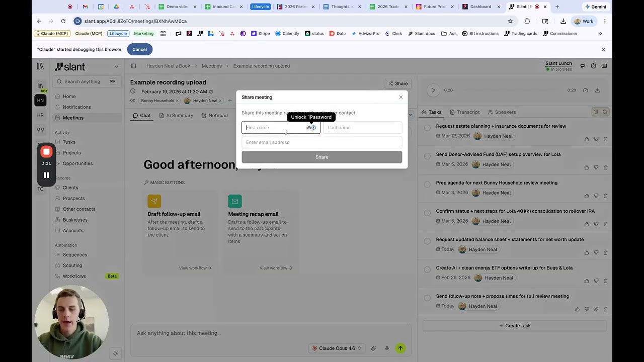644x362 pixels.
Task: Download the meeting recording
Action: [597, 90]
